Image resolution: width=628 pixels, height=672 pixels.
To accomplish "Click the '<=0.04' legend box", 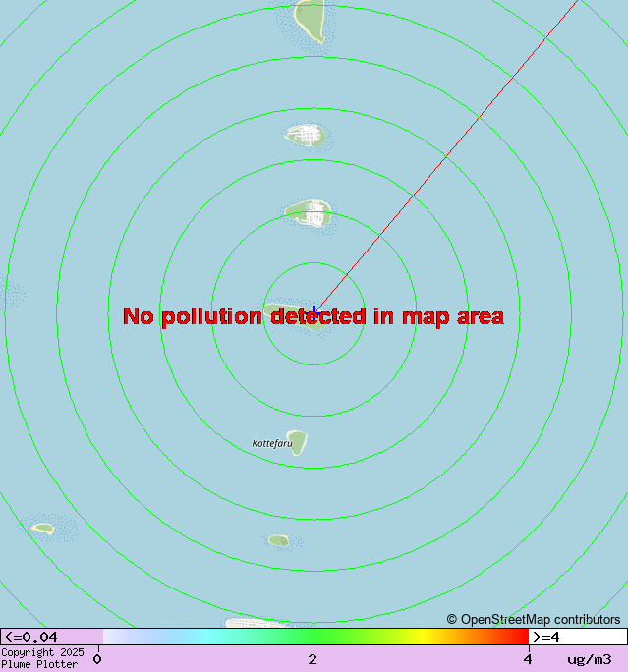I will (52, 637).
